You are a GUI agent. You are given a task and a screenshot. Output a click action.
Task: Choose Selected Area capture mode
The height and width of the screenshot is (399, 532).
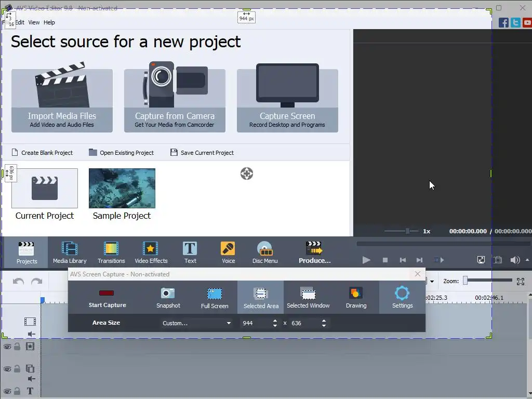coord(261,298)
